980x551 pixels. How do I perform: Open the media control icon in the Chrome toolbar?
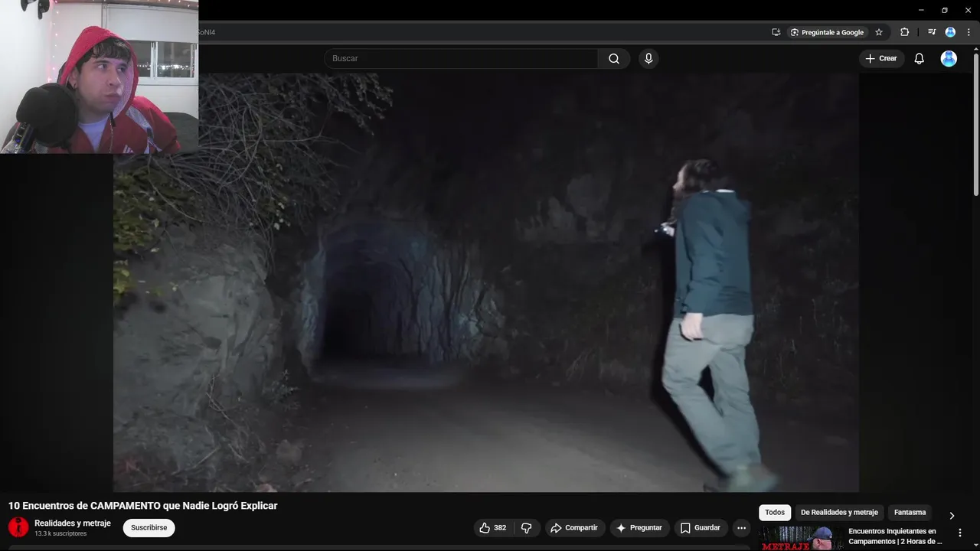932,32
